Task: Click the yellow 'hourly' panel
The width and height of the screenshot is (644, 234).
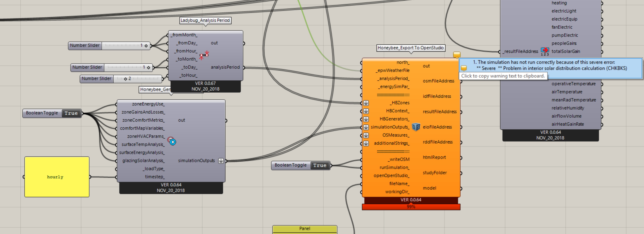Action: click(57, 177)
